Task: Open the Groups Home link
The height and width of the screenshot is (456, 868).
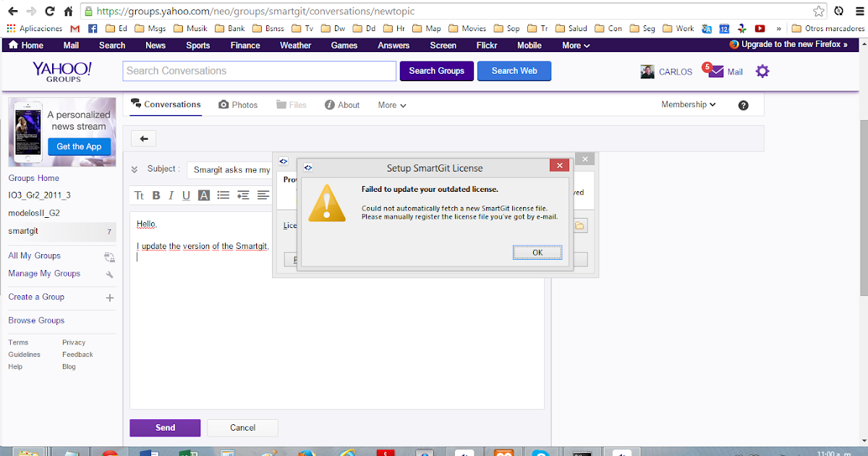Action: pyautogui.click(x=34, y=178)
